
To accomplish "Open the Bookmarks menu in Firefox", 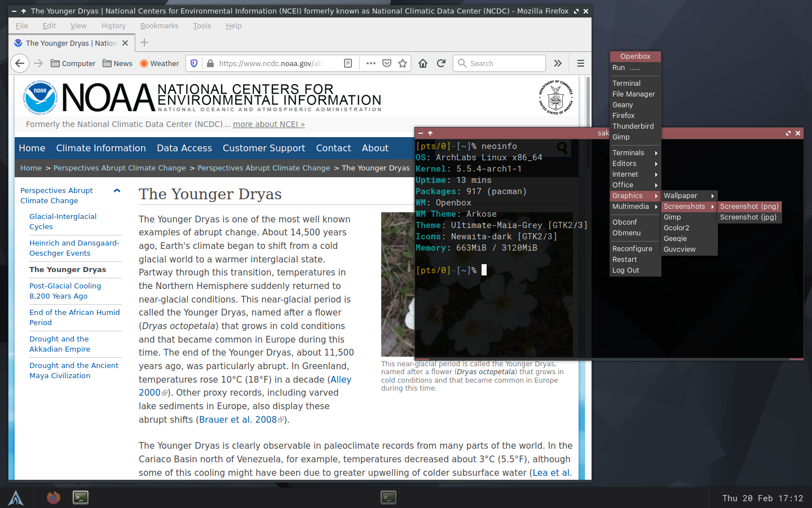I will coord(159,26).
